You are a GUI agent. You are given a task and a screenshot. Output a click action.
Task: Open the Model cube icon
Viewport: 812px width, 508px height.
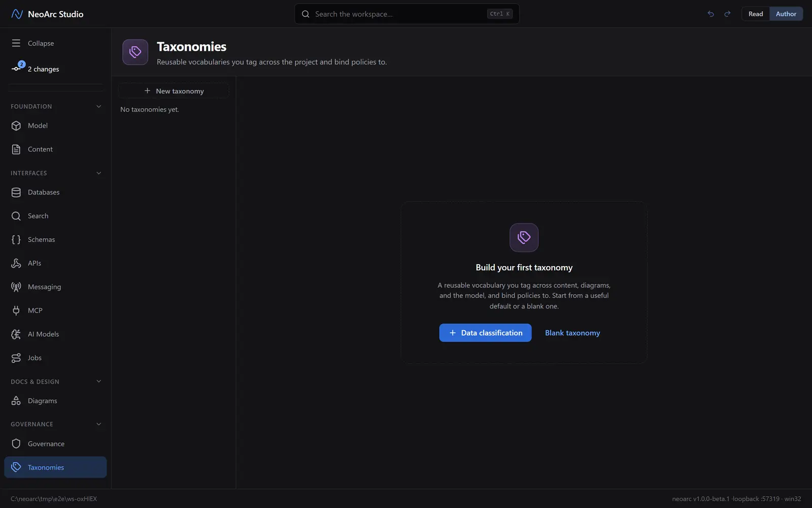pyautogui.click(x=16, y=125)
